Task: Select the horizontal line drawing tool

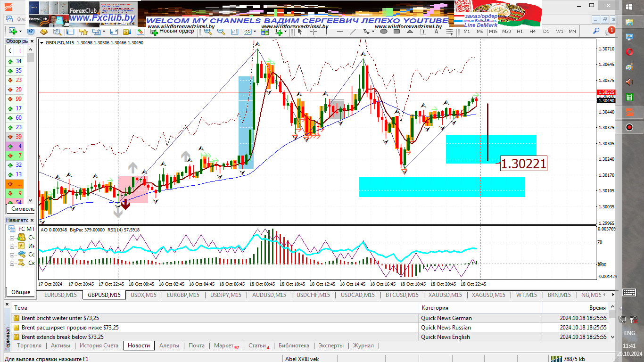Action: [x=339, y=31]
